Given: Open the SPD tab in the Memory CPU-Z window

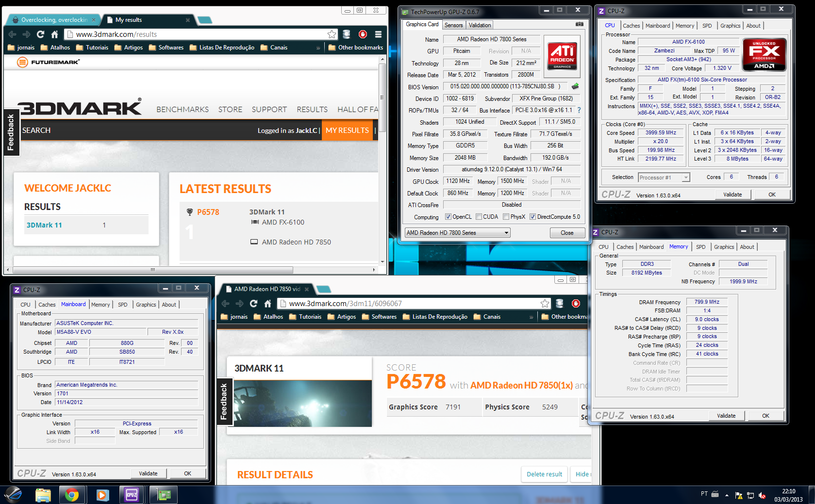Looking at the screenshot, I should click(700, 247).
